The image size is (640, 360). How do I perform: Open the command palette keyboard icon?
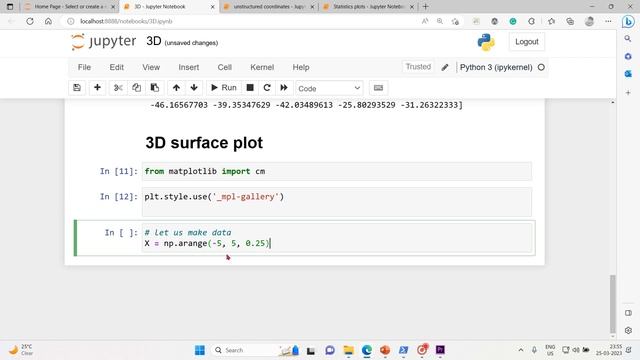click(x=378, y=88)
